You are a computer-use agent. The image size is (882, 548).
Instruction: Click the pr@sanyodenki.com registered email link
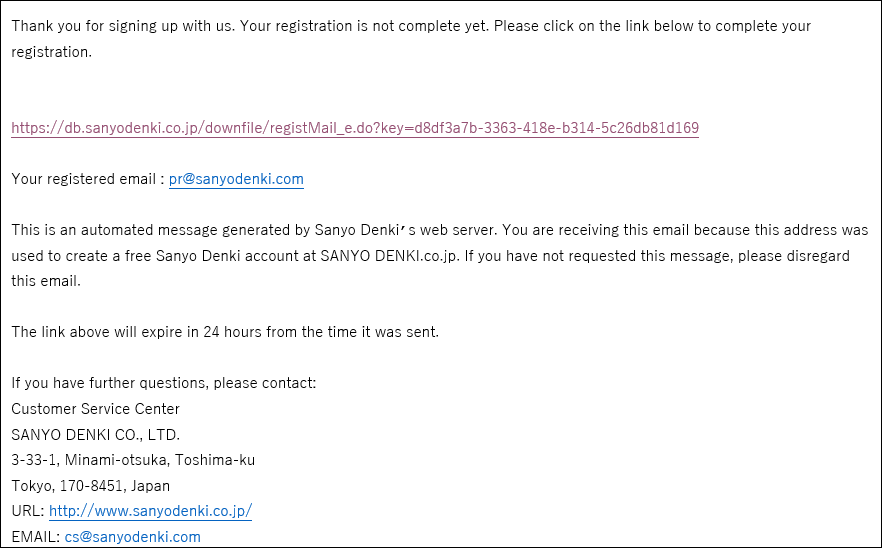(x=236, y=179)
